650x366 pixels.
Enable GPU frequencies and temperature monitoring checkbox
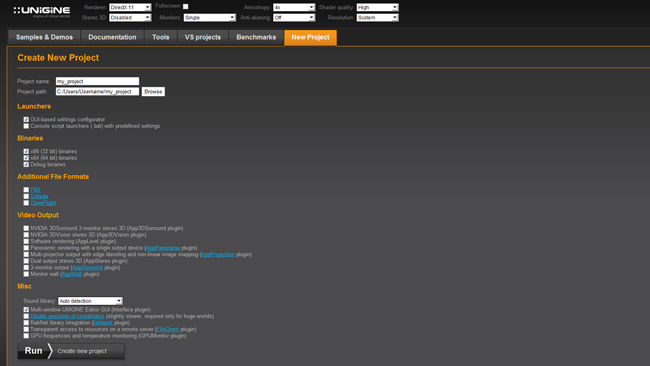click(x=26, y=336)
